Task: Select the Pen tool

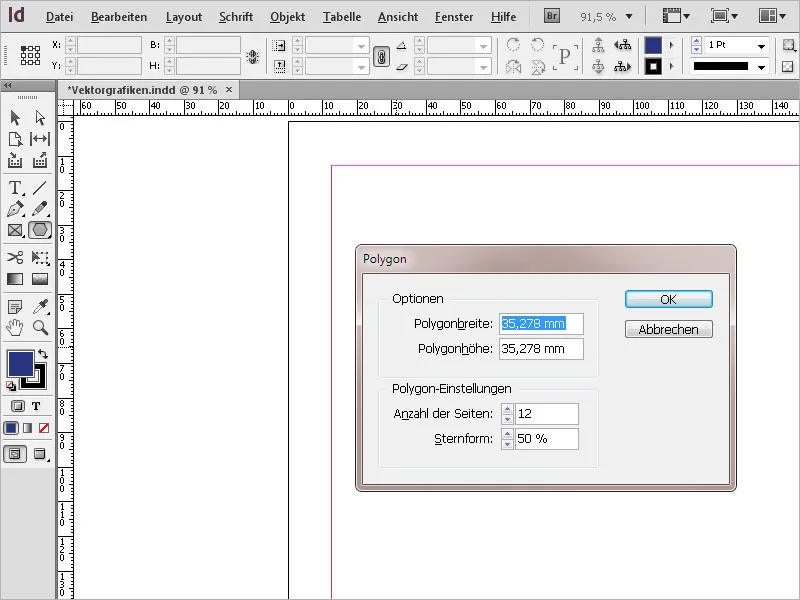Action: pos(15,209)
